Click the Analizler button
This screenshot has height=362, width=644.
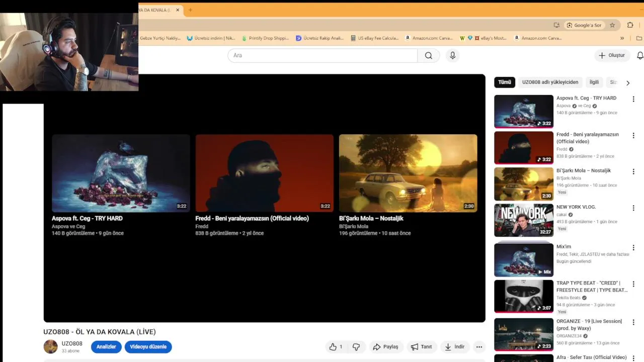pyautogui.click(x=106, y=347)
